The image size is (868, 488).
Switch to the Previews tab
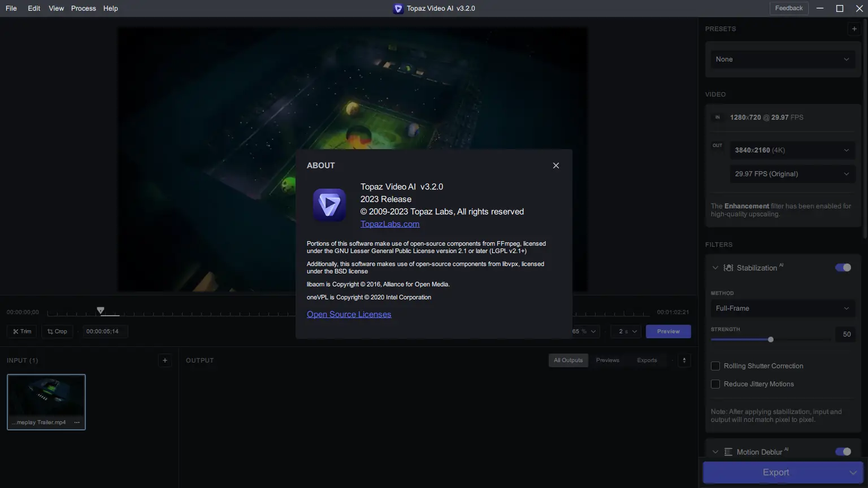click(x=607, y=360)
